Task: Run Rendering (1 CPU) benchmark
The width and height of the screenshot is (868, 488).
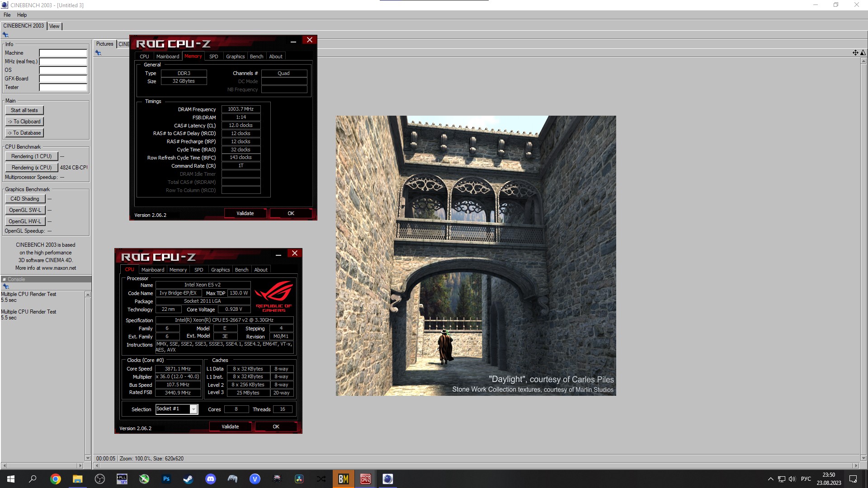Action: pos(32,156)
